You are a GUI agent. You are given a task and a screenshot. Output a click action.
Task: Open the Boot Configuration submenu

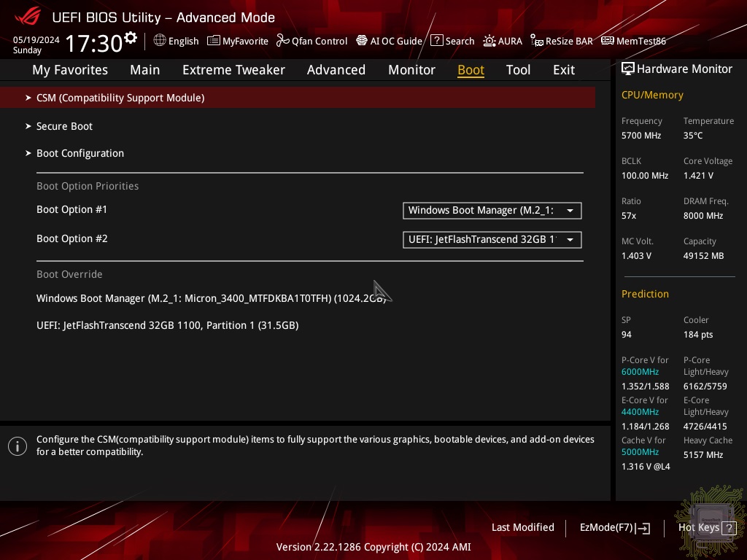[80, 153]
